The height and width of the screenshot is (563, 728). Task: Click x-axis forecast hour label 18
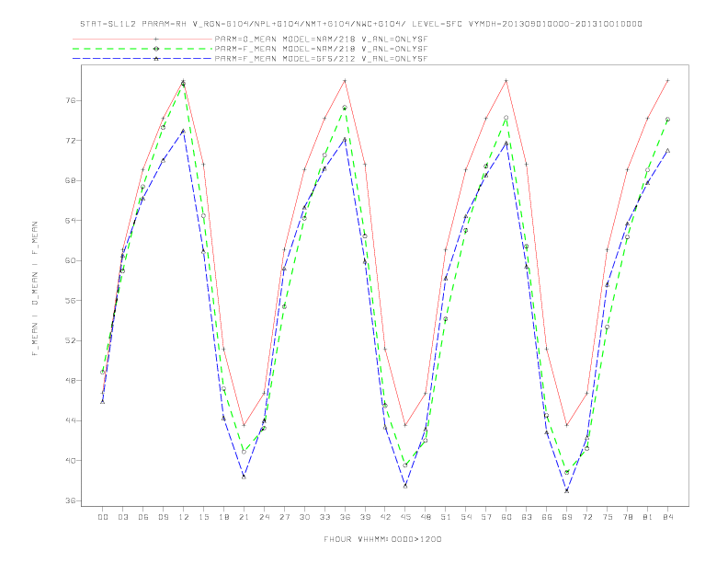(x=223, y=517)
